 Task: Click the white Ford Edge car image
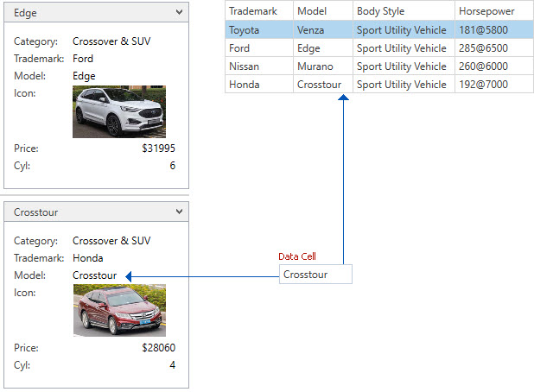click(x=119, y=111)
